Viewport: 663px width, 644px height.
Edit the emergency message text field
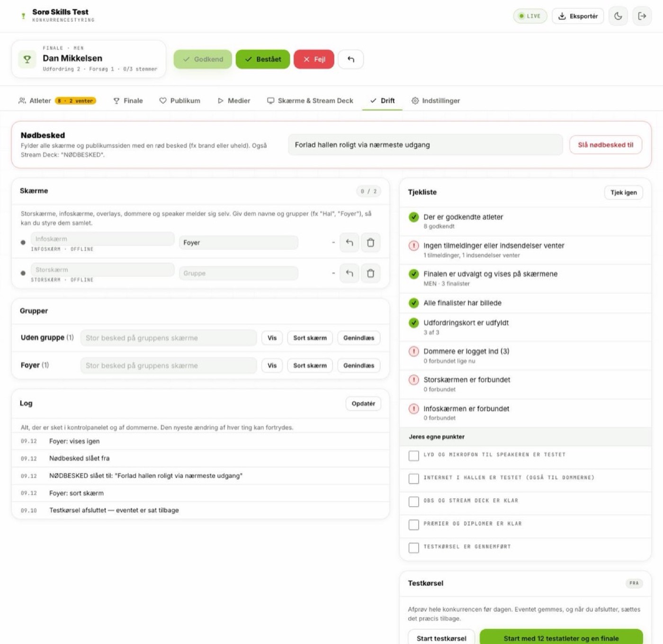click(x=425, y=145)
